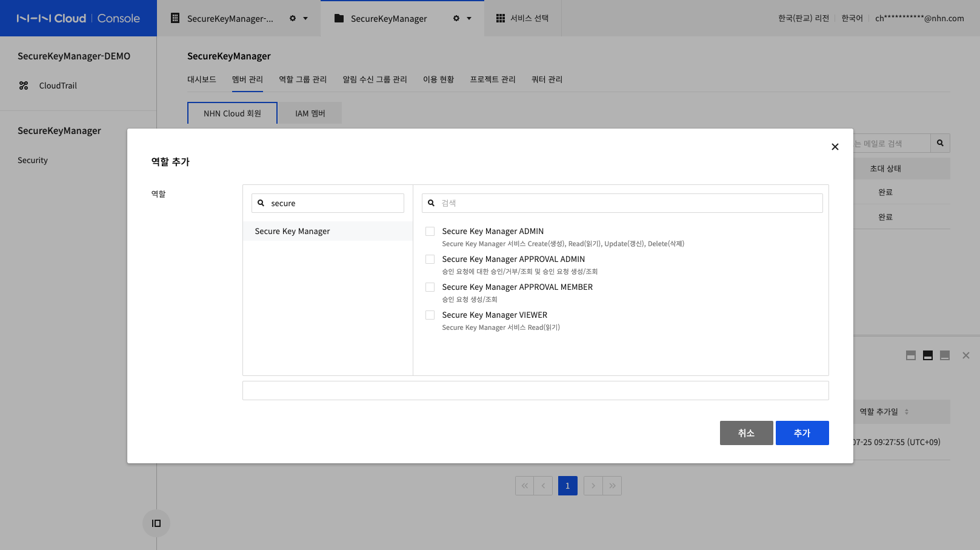Click the Secure Key Manager VIEWER role label

click(x=495, y=315)
